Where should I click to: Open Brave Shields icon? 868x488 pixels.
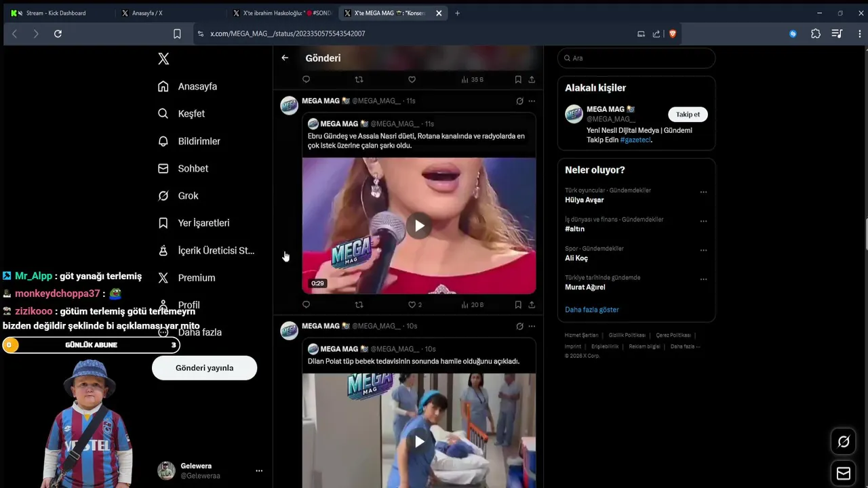pos(673,33)
